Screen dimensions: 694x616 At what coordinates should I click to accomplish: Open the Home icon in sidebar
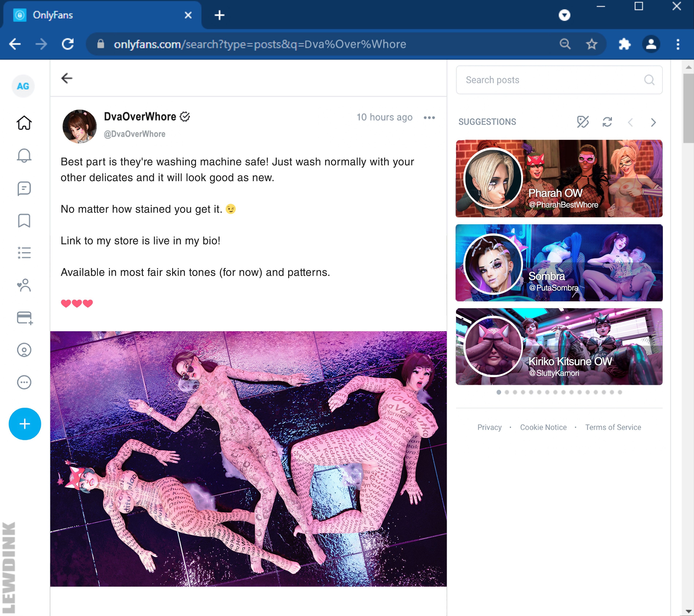[x=24, y=123]
